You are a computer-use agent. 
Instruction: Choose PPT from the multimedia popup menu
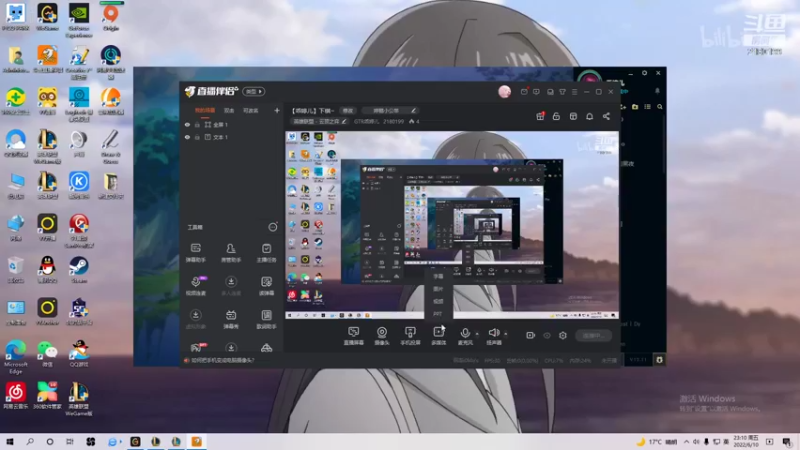(438, 314)
